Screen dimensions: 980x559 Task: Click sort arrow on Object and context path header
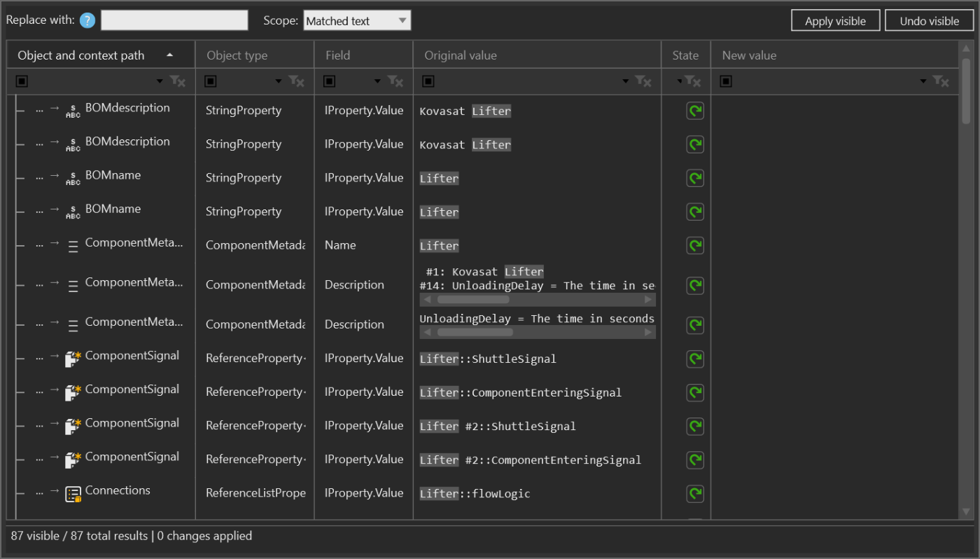[169, 55]
